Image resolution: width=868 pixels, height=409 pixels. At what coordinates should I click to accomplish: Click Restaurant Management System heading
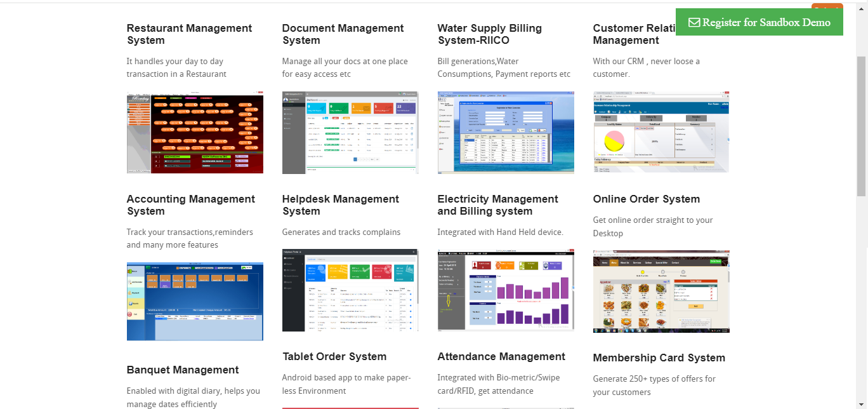coord(189,34)
